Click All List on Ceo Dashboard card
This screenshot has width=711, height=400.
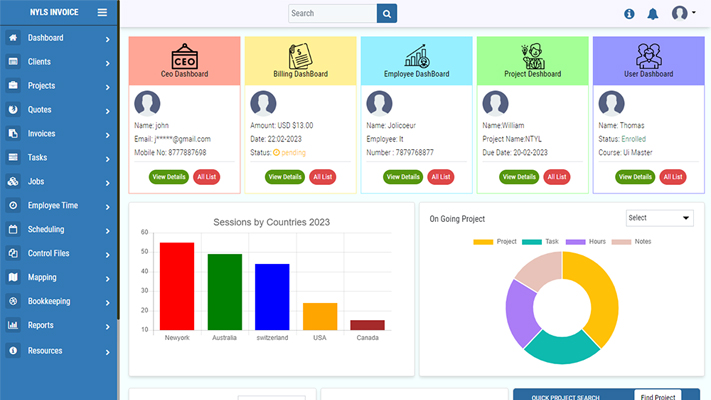click(207, 177)
